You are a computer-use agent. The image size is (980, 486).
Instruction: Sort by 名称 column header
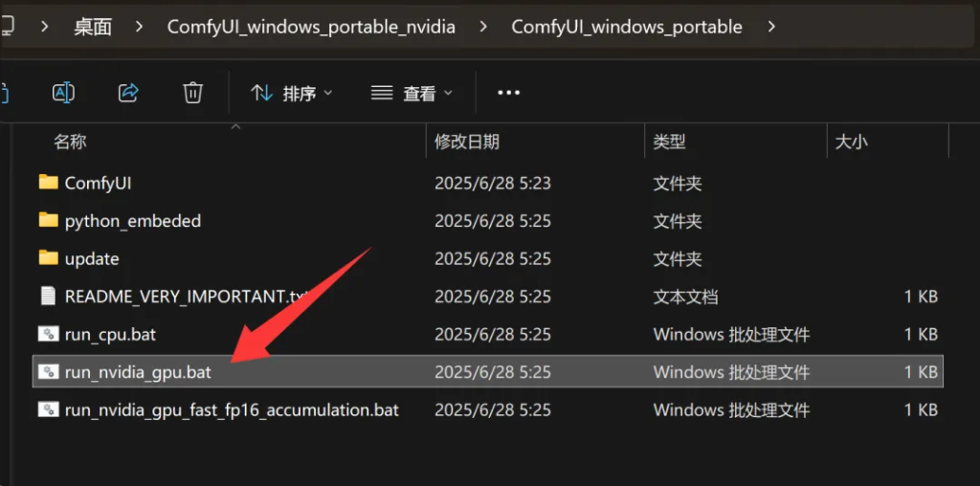point(70,142)
